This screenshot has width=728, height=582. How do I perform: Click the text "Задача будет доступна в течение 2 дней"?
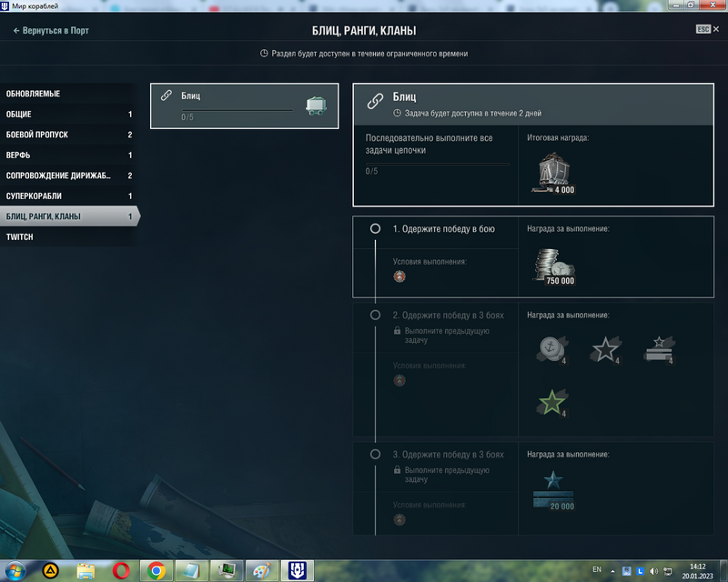pyautogui.click(x=473, y=114)
